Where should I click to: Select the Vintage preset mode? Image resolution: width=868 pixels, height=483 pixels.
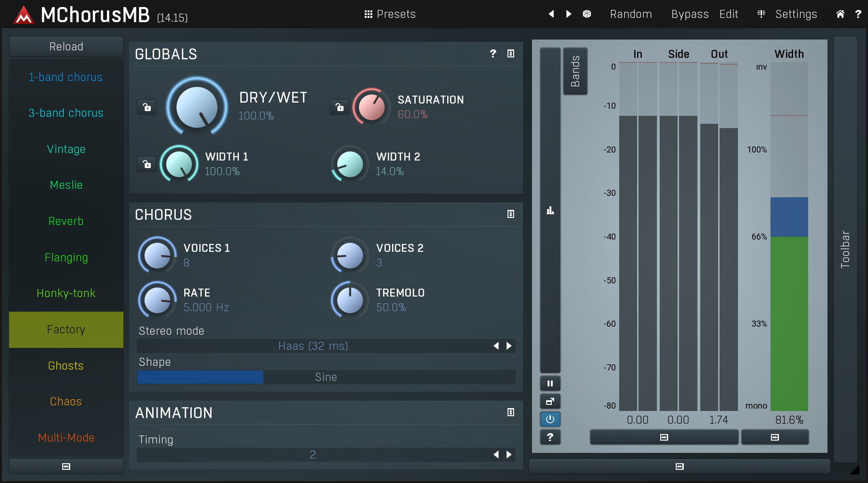tap(66, 149)
